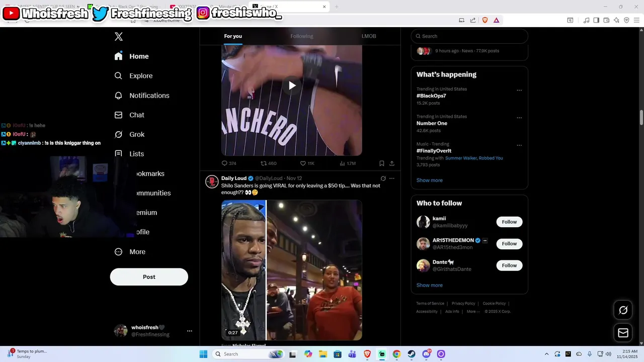Repost the post with 460 reposts

point(268,163)
